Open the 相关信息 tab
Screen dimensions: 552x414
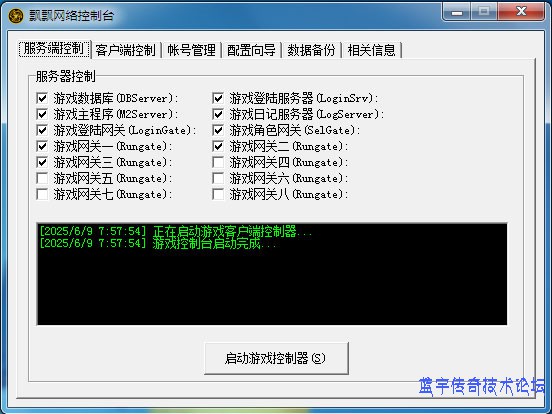pos(371,50)
